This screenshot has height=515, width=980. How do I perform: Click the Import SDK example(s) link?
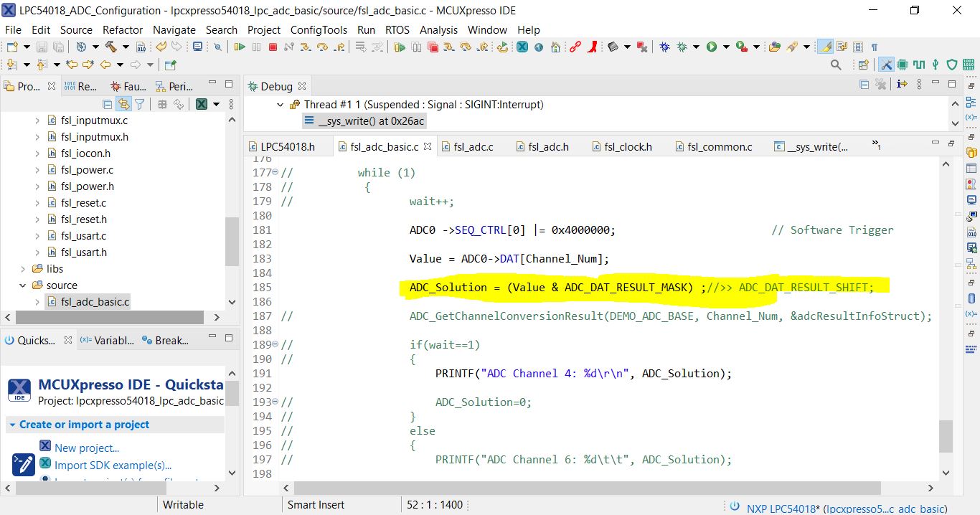click(111, 465)
